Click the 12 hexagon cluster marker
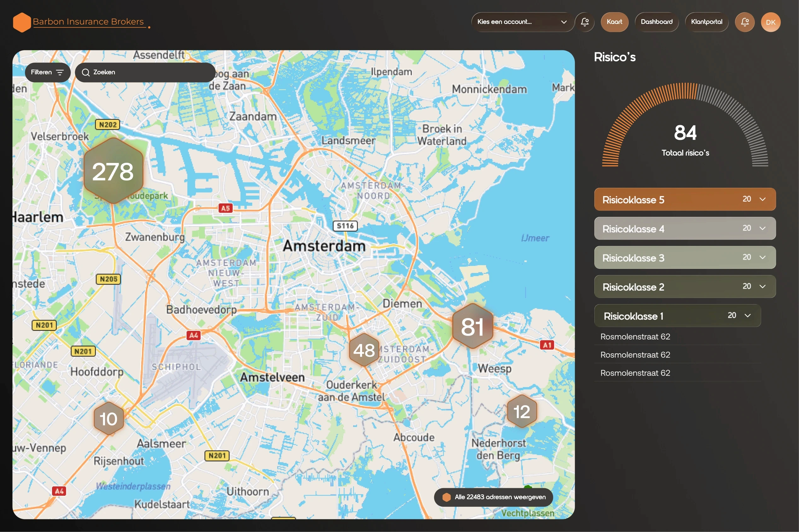This screenshot has height=532, width=799. (x=521, y=411)
